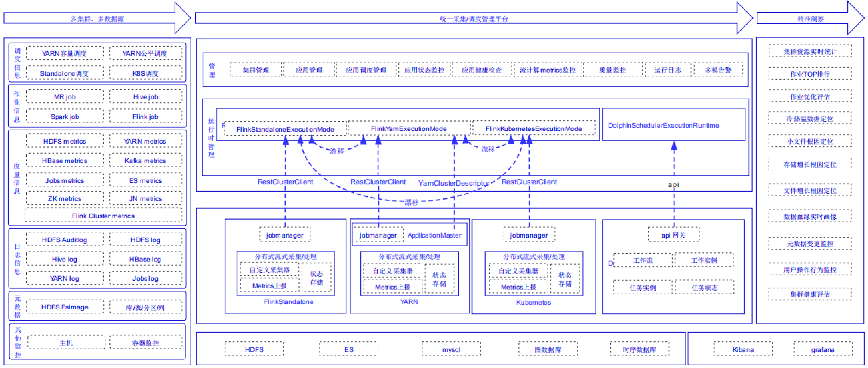Select the Hive job box
The image size is (868, 368).
pos(145,96)
